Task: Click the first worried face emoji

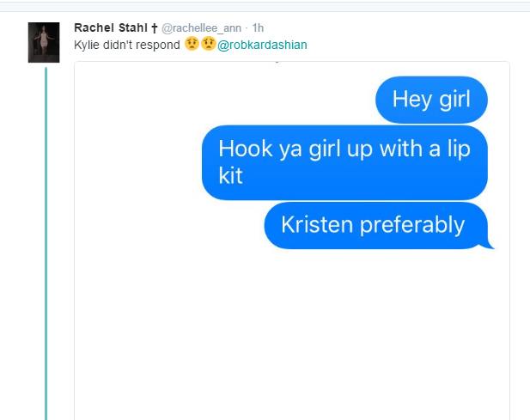Action: [192, 44]
